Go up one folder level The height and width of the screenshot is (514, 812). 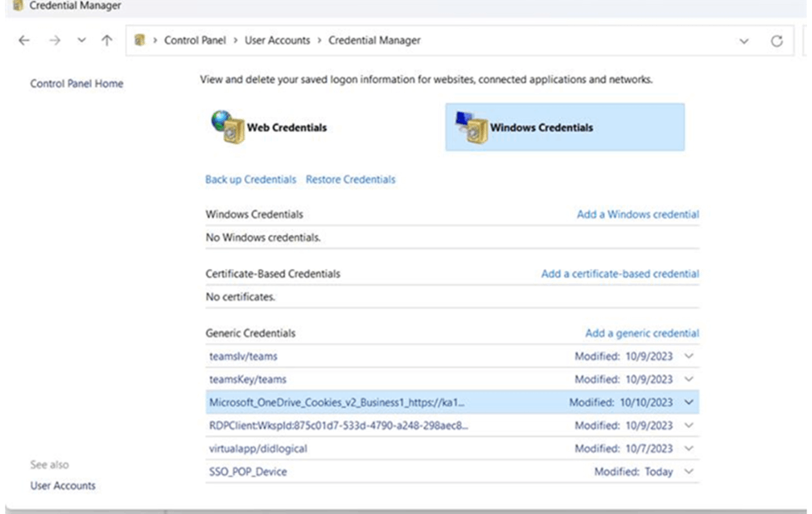coord(107,40)
